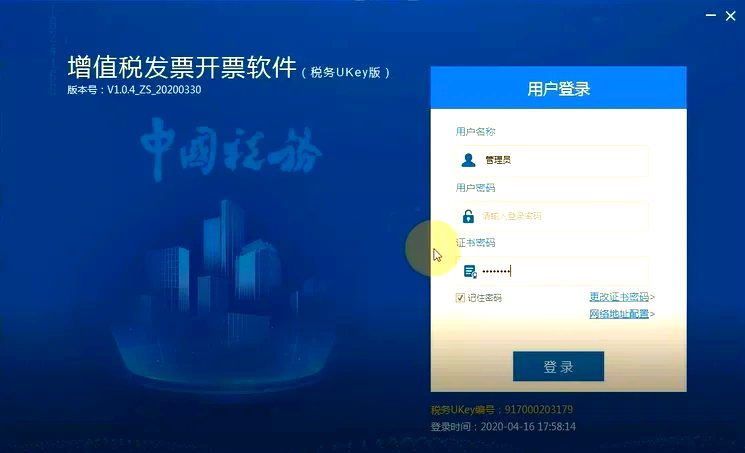The width and height of the screenshot is (745, 453).
Task: Open the 网络地址配置 link
Action: tap(619, 314)
